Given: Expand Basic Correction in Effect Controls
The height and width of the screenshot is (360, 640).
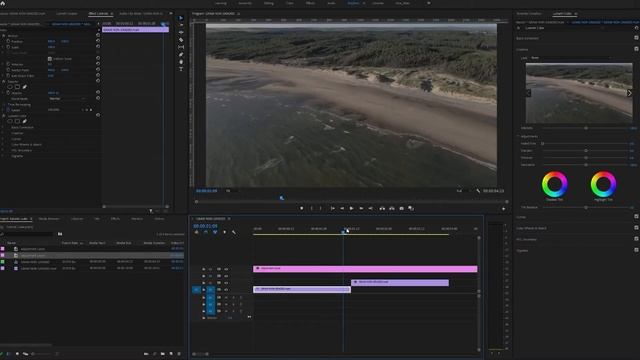Looking at the screenshot, I should point(3,127).
